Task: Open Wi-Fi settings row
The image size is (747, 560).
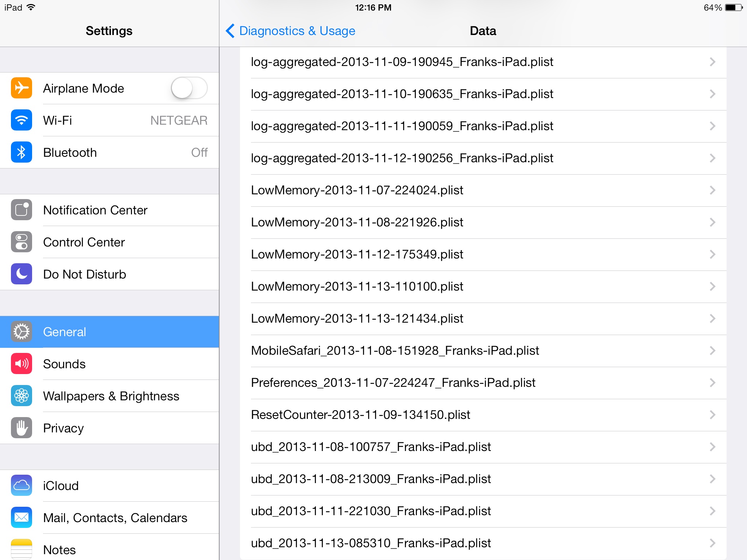Action: click(x=109, y=120)
